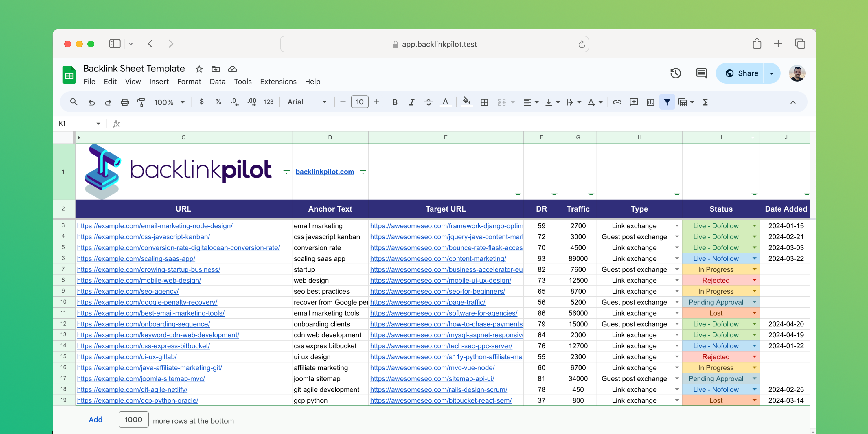Viewport: 868px width, 434px height.
Task: Click the strikethrough icon in toolbar
Action: [x=429, y=102]
